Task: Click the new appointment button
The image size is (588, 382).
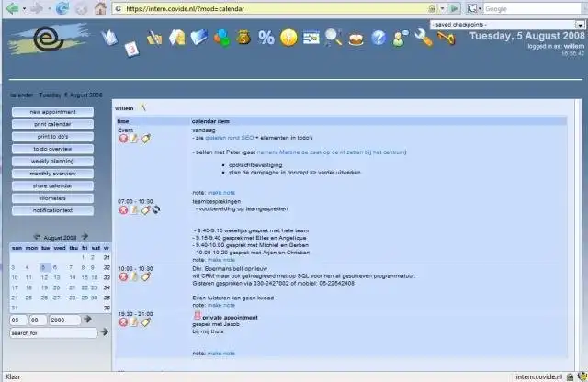Action: (53, 112)
